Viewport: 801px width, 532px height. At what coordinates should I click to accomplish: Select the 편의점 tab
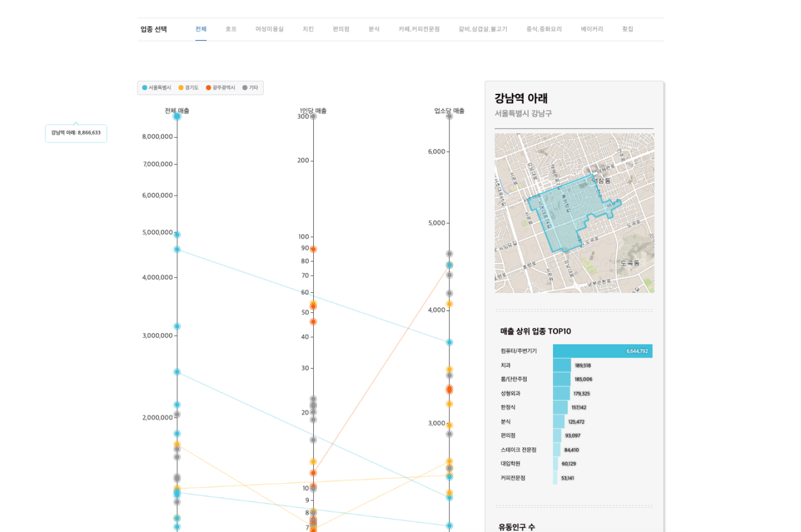point(341,29)
